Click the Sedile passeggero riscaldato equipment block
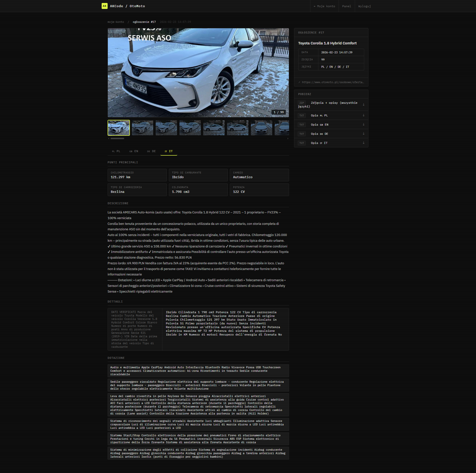 coord(198,385)
